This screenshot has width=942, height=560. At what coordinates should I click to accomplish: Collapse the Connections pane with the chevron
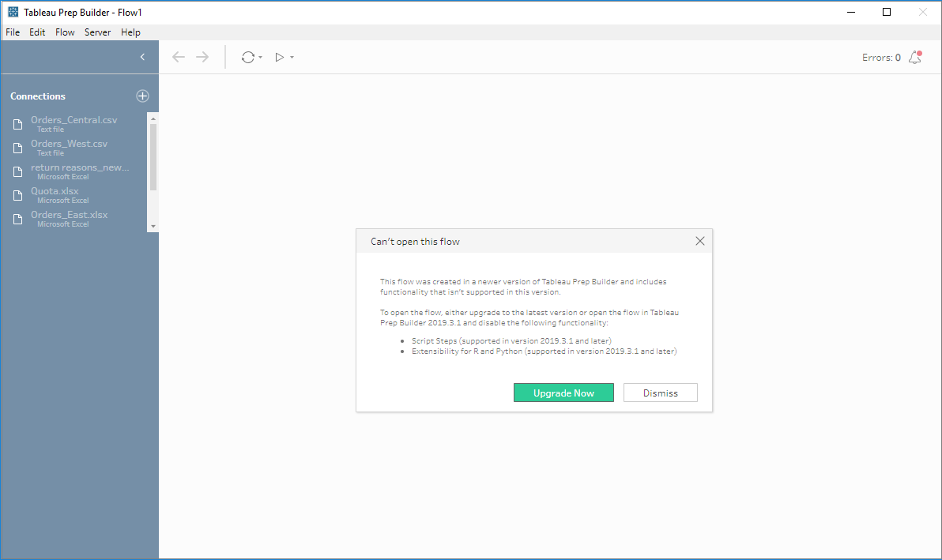tap(142, 57)
